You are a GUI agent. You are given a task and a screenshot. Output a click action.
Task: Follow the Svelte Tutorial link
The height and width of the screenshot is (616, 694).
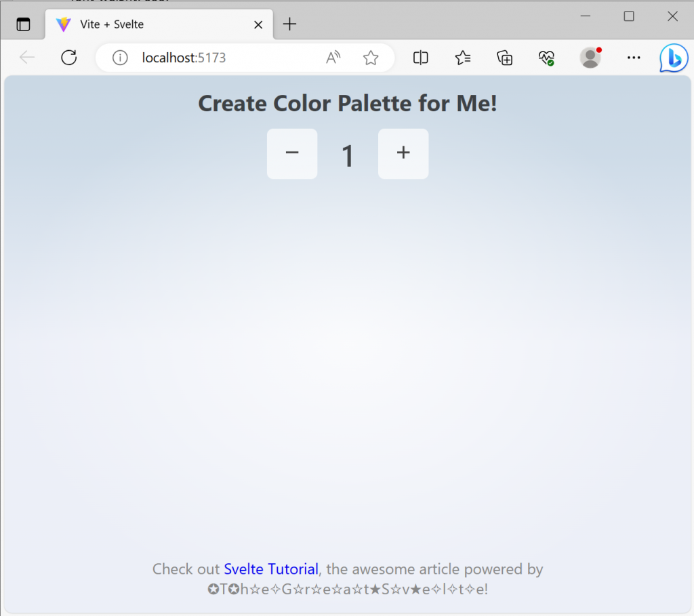pyautogui.click(x=271, y=569)
